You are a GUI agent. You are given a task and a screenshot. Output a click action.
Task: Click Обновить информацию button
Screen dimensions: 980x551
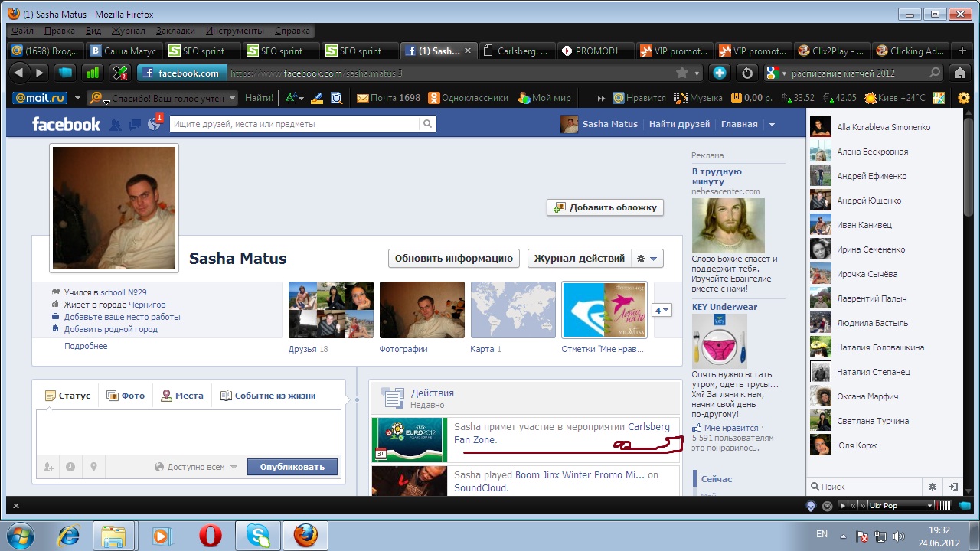(454, 259)
